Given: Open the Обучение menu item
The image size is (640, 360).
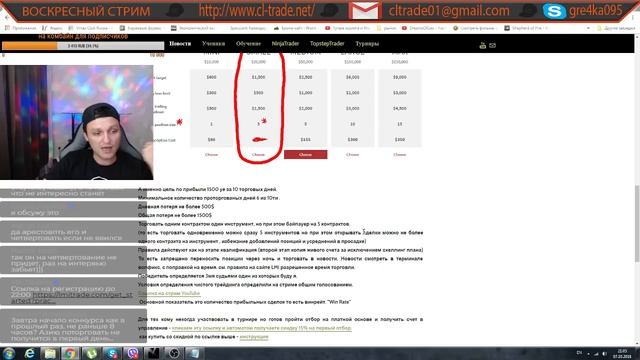Looking at the screenshot, I should click(x=248, y=43).
